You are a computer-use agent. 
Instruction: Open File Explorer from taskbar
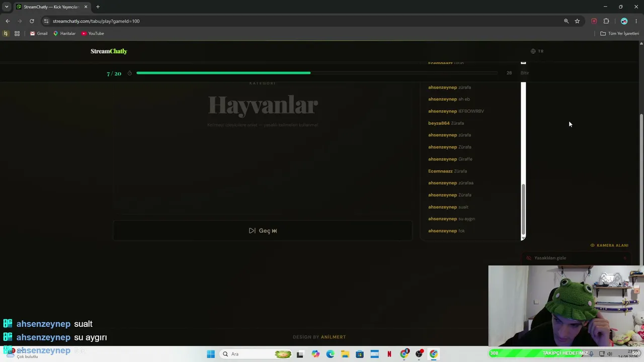coord(345,354)
